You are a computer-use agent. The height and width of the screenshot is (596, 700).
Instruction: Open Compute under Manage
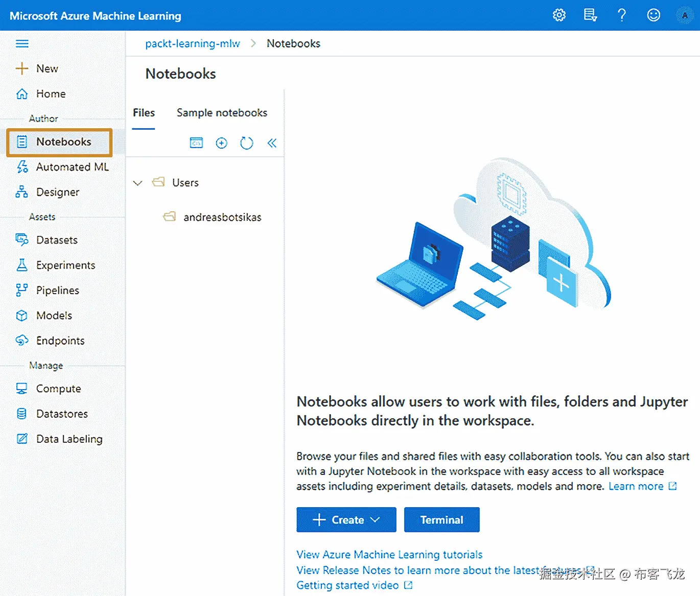pos(58,388)
